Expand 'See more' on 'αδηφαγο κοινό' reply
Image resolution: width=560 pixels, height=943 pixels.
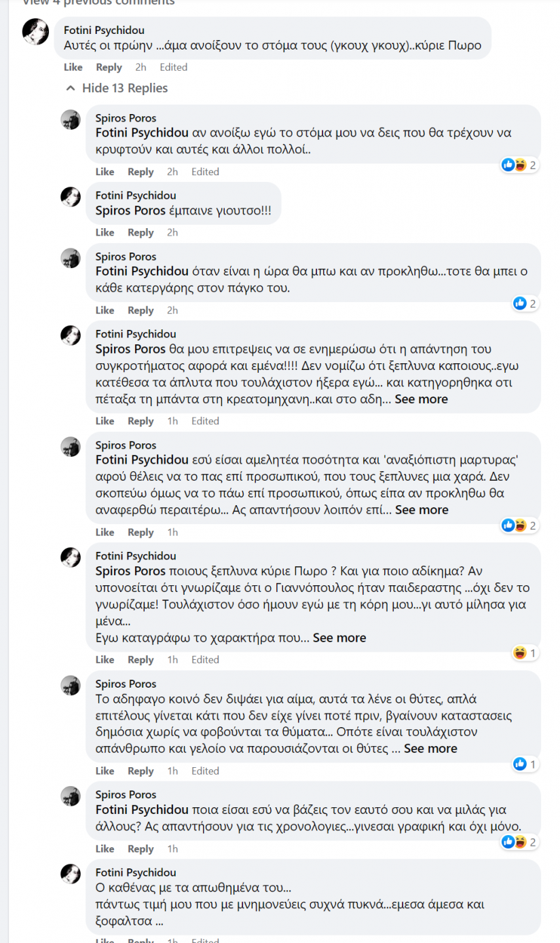coord(430,748)
